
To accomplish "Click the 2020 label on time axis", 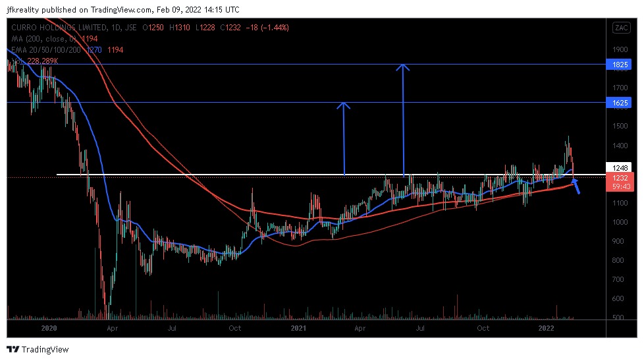I will point(49,328).
